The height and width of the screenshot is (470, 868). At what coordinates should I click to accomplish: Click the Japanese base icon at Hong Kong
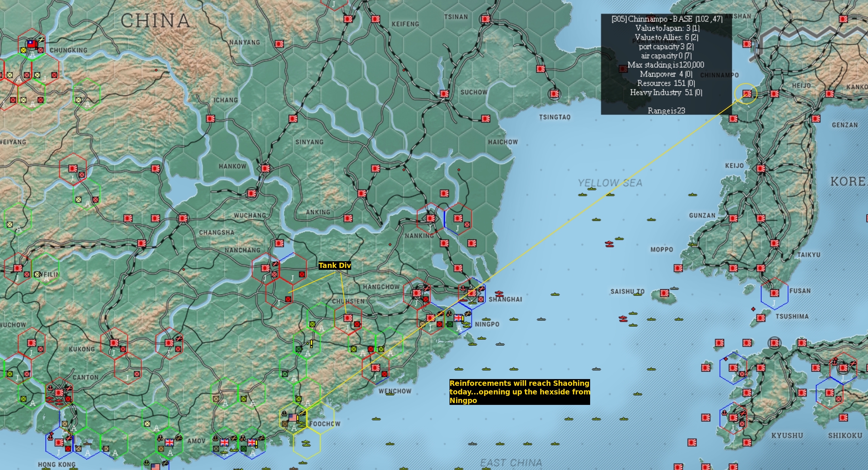[x=59, y=443]
